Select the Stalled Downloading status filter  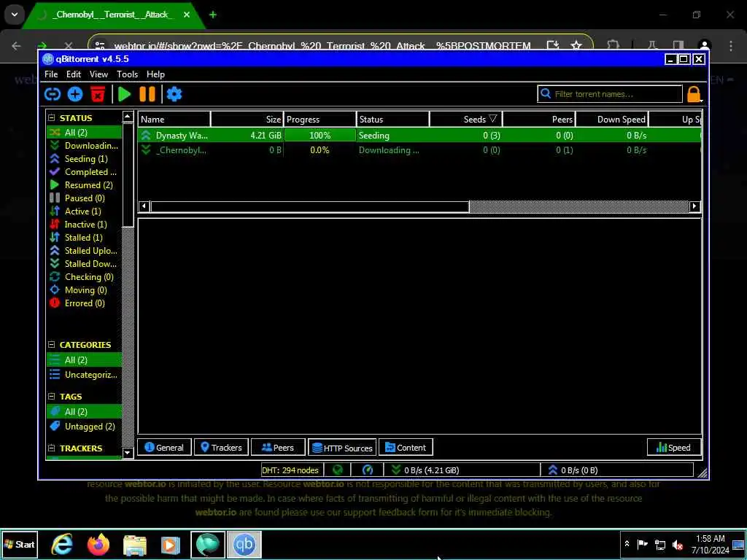[x=85, y=264]
